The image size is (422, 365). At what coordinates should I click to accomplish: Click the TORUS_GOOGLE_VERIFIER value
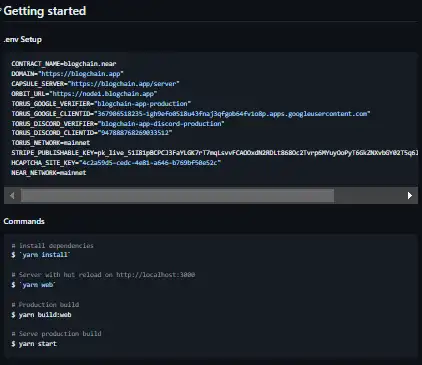tap(143, 104)
